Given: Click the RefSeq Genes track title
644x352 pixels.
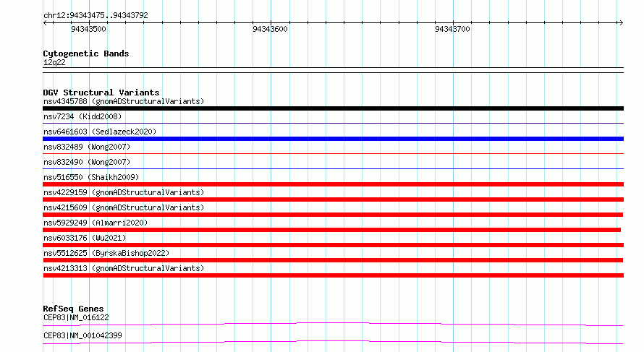Looking at the screenshot, I should [74, 309].
